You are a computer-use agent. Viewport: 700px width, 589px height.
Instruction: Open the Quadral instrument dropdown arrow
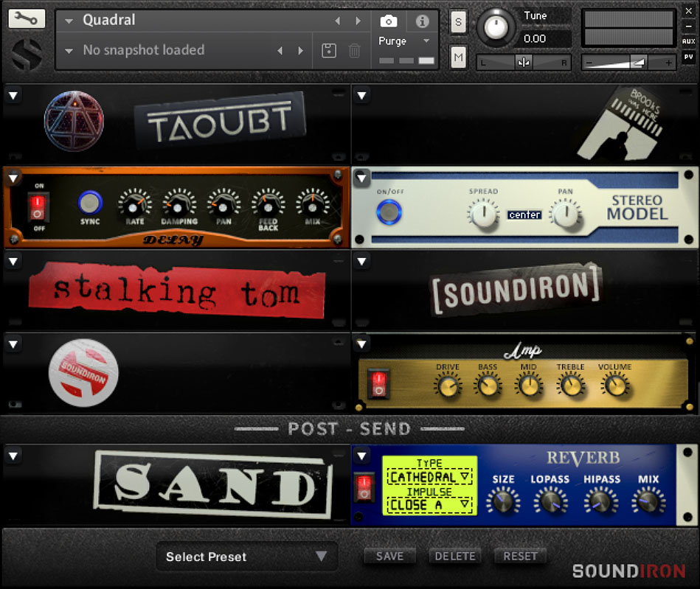tap(69, 21)
